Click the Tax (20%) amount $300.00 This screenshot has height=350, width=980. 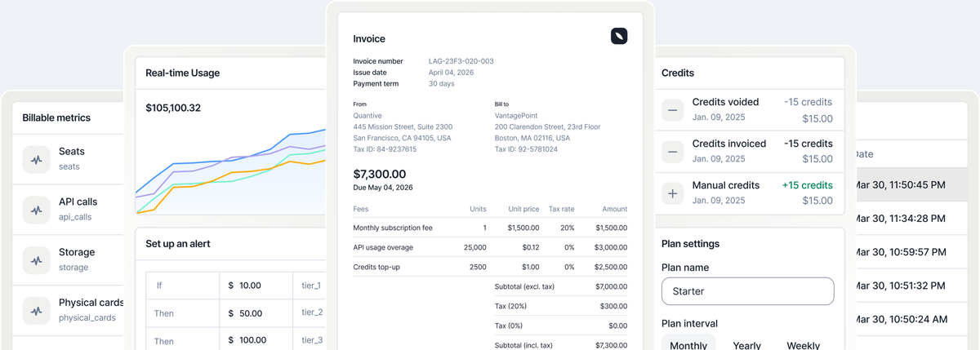coord(614,306)
